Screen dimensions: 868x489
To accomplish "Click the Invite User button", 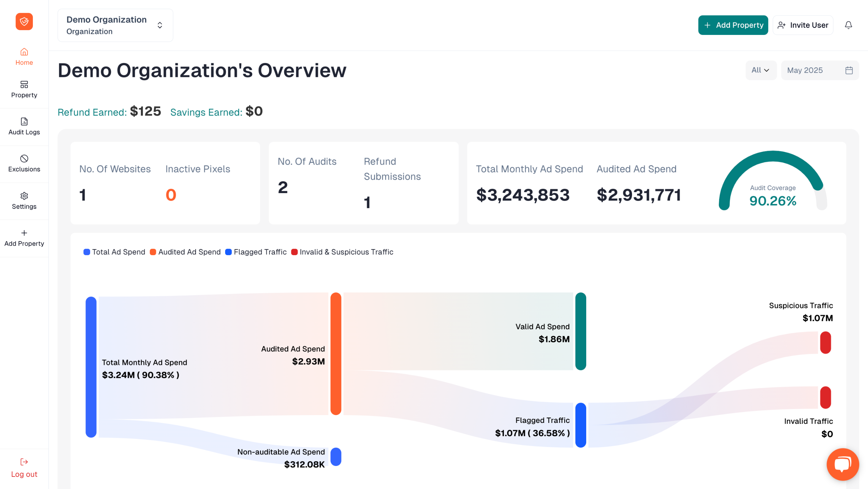I will tap(802, 25).
